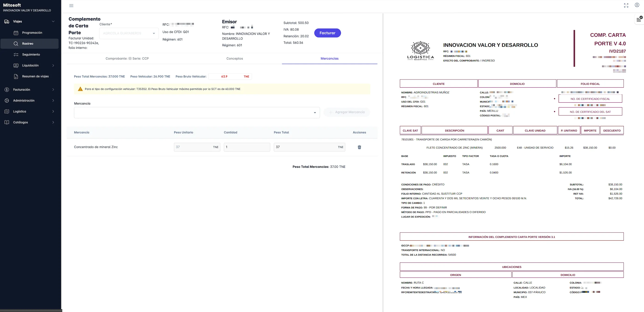The image size is (644, 312).
Task: Click the FOLIO FISCAL header in the document
Action: pyautogui.click(x=590, y=84)
